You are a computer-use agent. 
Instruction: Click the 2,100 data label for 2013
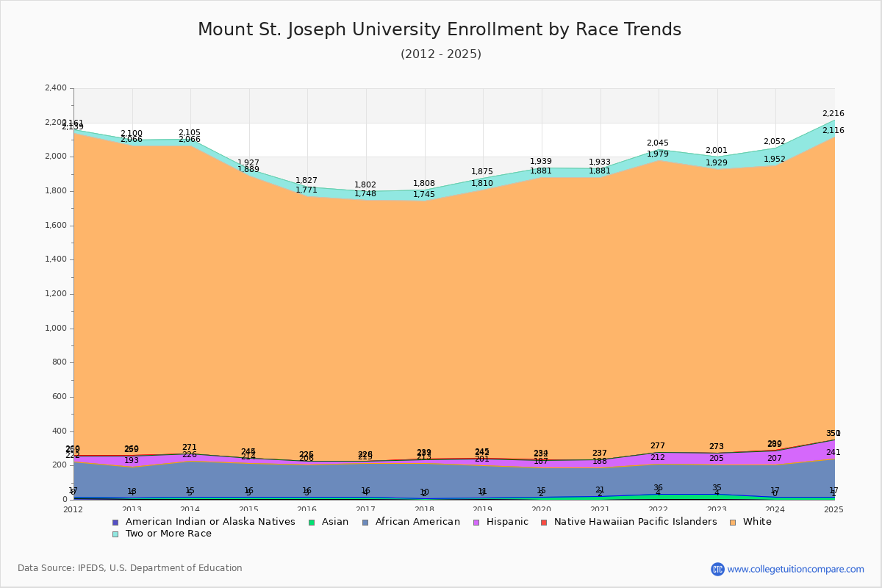[132, 134]
